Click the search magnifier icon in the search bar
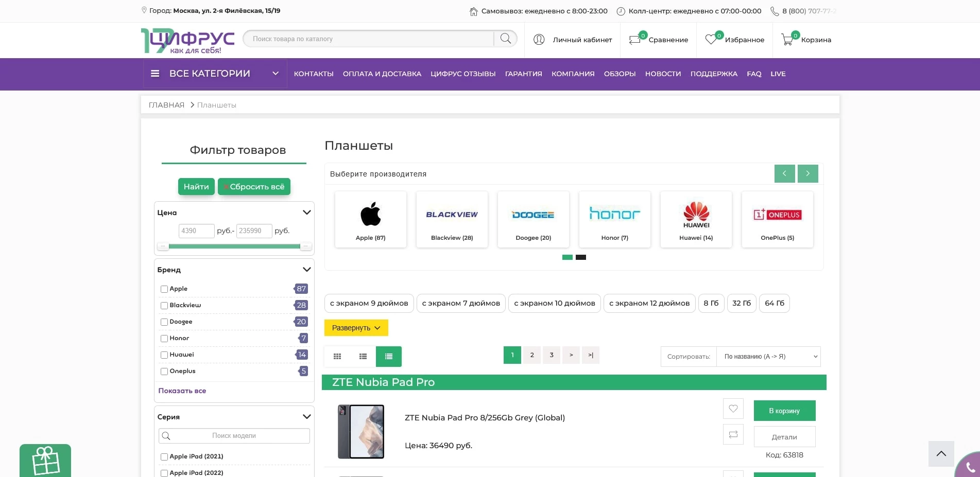 click(x=505, y=39)
